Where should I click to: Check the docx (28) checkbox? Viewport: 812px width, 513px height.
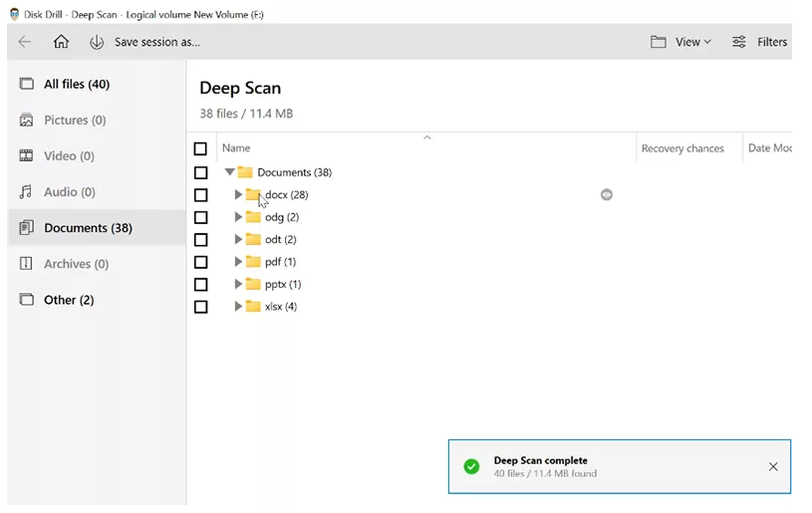coord(200,195)
